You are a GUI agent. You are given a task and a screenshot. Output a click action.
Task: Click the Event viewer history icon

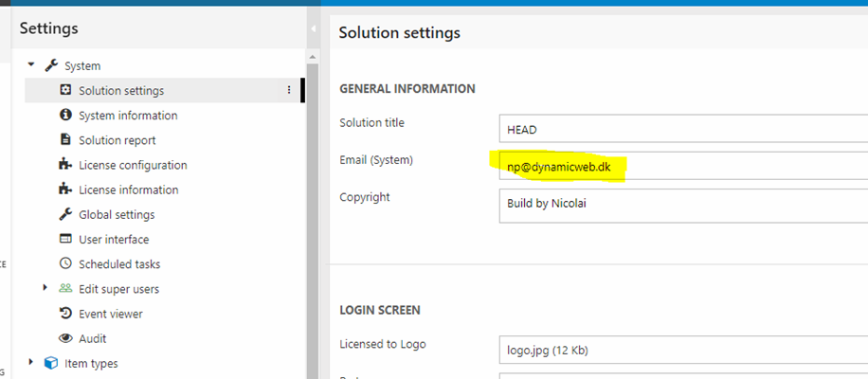pos(65,314)
